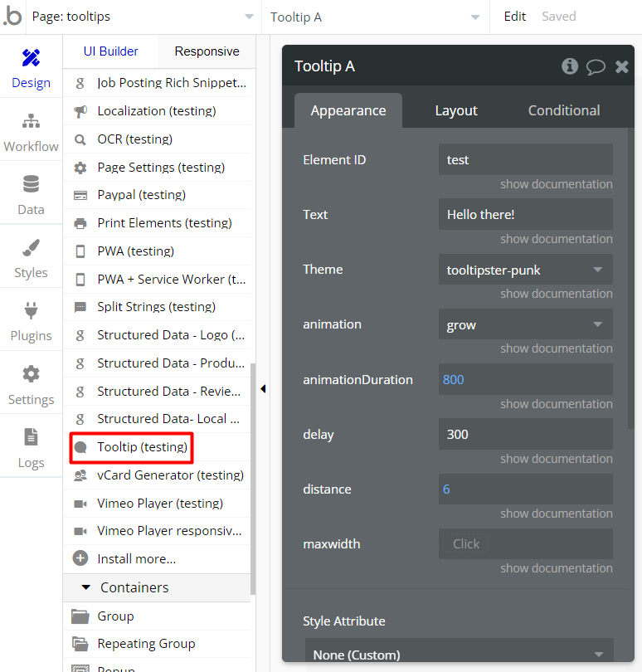This screenshot has width=642, height=672.
Task: Select the Group folder icon
Action: tap(80, 616)
